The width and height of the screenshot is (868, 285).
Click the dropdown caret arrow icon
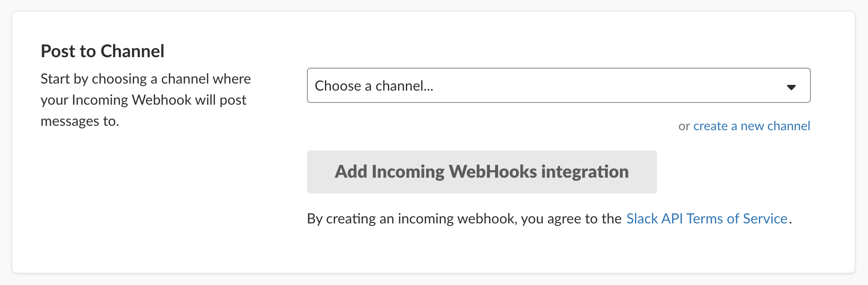click(791, 87)
